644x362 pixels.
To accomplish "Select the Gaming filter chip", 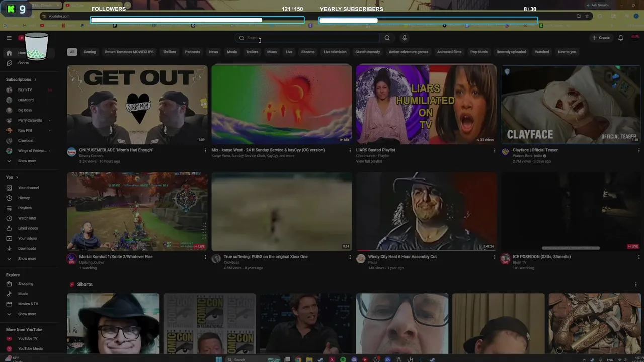I will 90,52.
